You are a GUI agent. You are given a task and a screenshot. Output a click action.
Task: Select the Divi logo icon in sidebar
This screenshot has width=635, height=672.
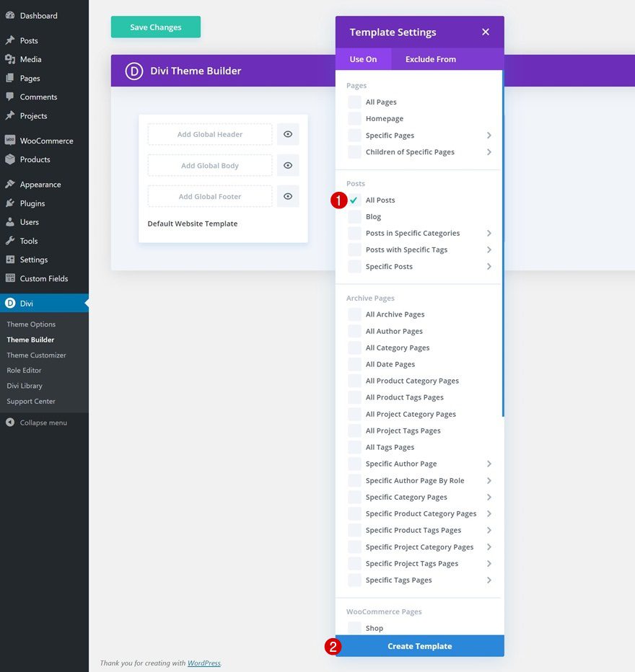coord(9,303)
